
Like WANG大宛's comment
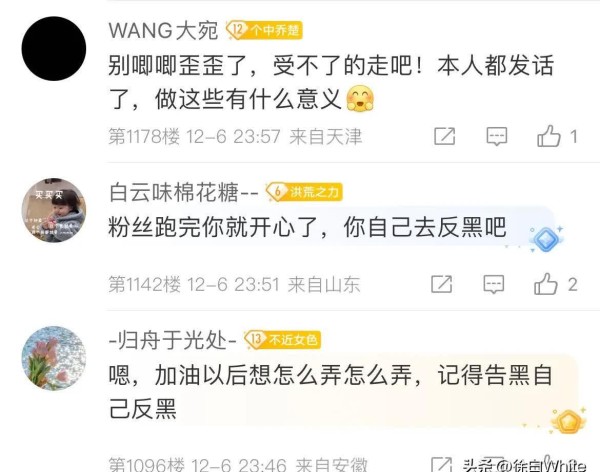(549, 136)
